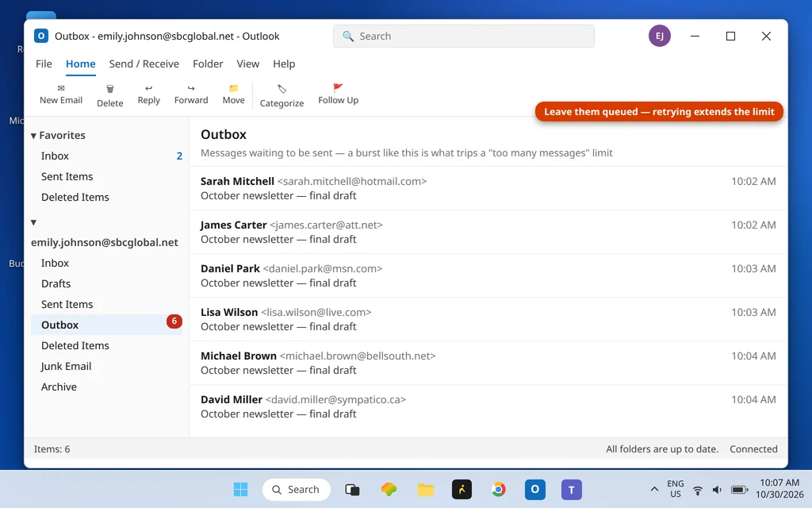Click the Connected status text

tap(753, 449)
